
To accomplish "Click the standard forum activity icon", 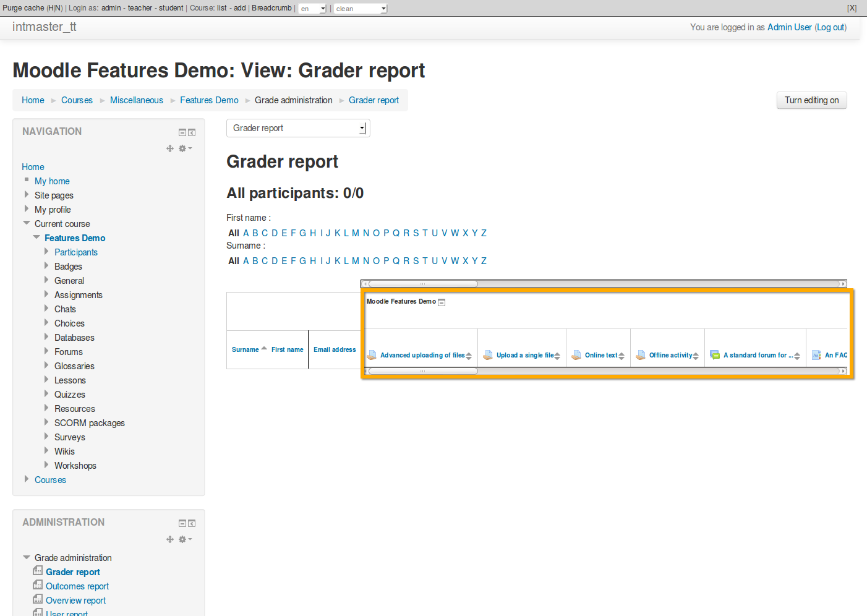I will point(715,355).
